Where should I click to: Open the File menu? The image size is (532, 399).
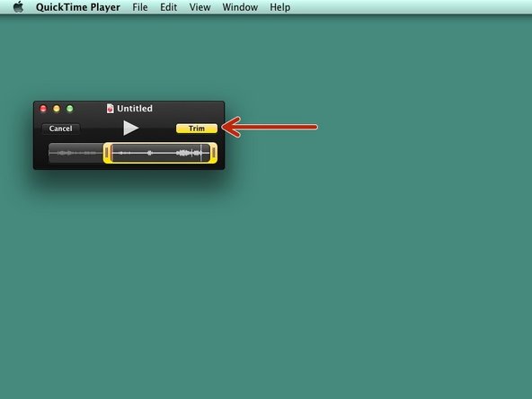[x=140, y=7]
